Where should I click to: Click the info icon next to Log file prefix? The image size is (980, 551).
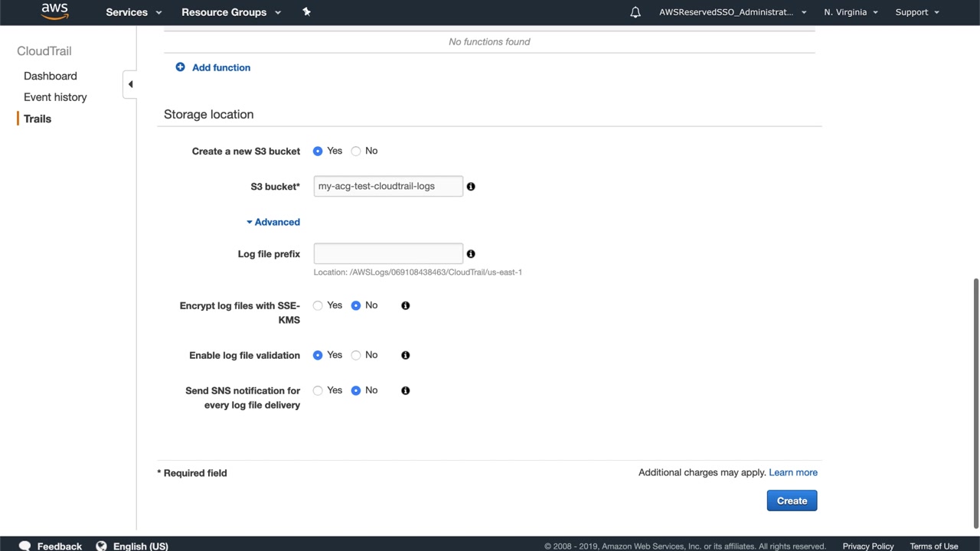[x=471, y=254]
